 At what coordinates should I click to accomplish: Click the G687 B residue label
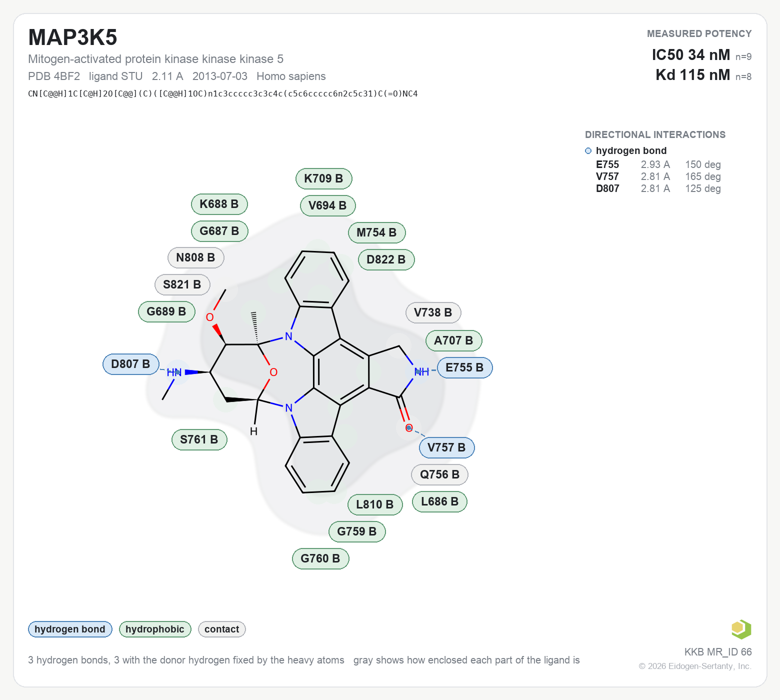click(219, 231)
